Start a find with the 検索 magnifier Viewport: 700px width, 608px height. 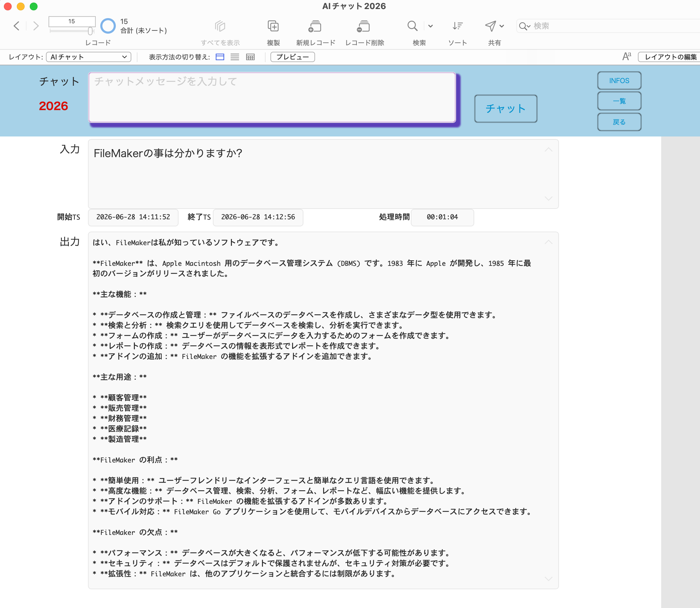[x=412, y=26]
